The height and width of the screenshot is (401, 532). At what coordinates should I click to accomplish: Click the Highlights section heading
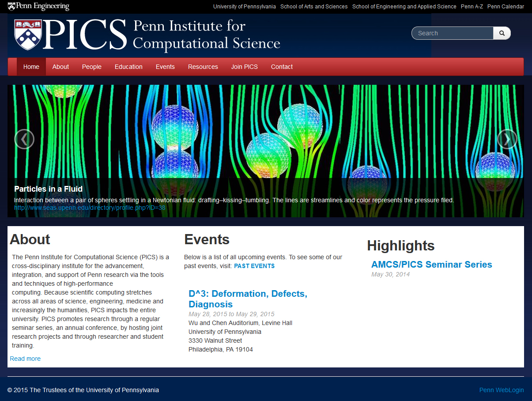click(401, 246)
